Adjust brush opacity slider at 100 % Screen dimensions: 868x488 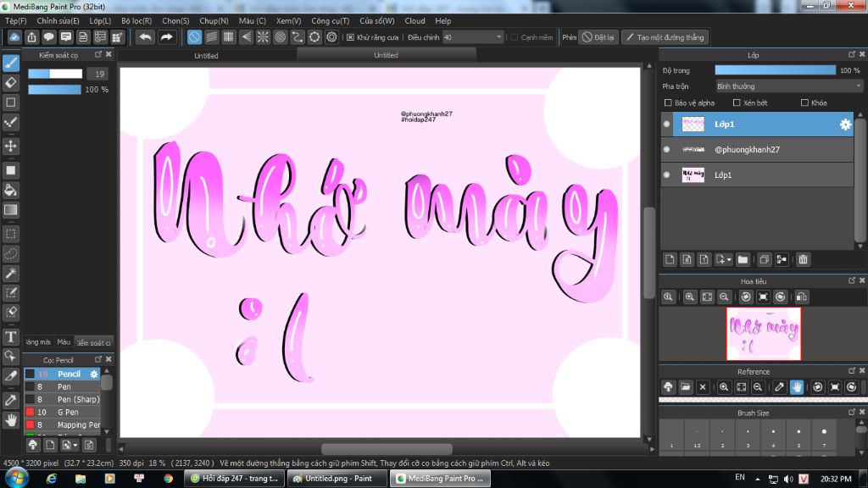tap(55, 90)
